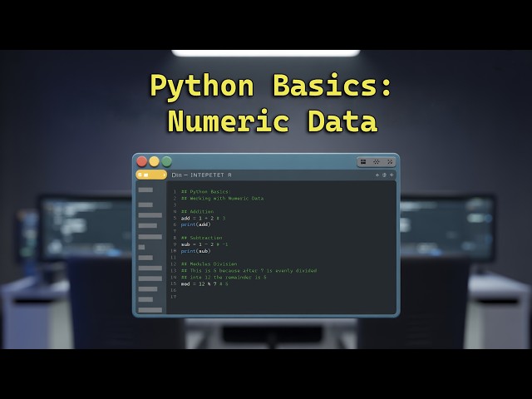Click the yellow minimize window button
The width and height of the screenshot is (532, 399).
coord(154,162)
